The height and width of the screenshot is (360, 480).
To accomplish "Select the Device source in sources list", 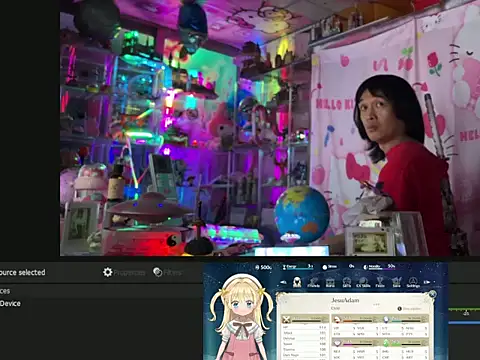I will 10,303.
